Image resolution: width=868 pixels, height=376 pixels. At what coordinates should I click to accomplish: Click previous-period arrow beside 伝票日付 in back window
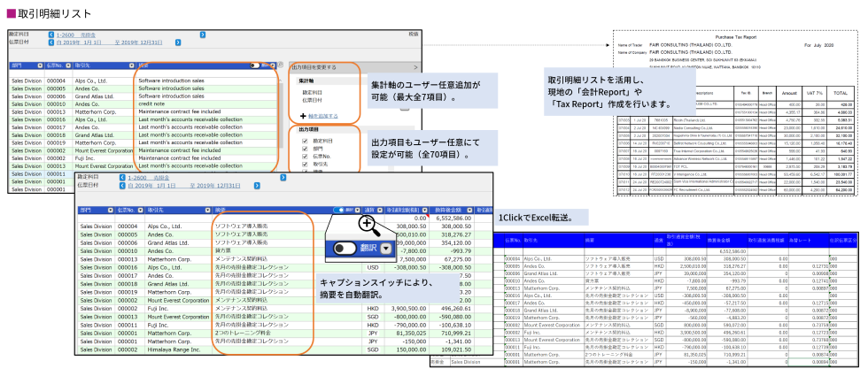51,42
